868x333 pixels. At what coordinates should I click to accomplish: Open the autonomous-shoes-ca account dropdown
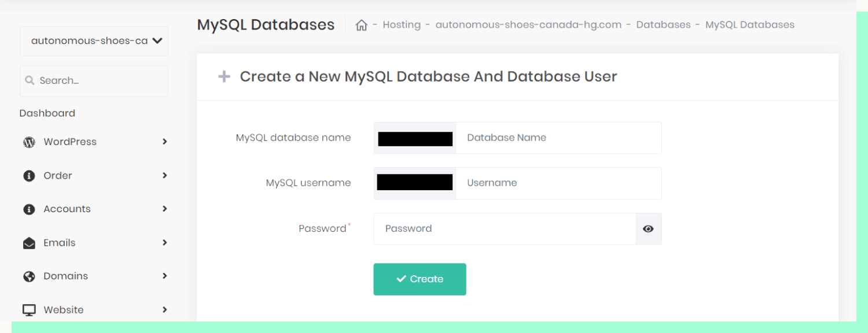[94, 41]
